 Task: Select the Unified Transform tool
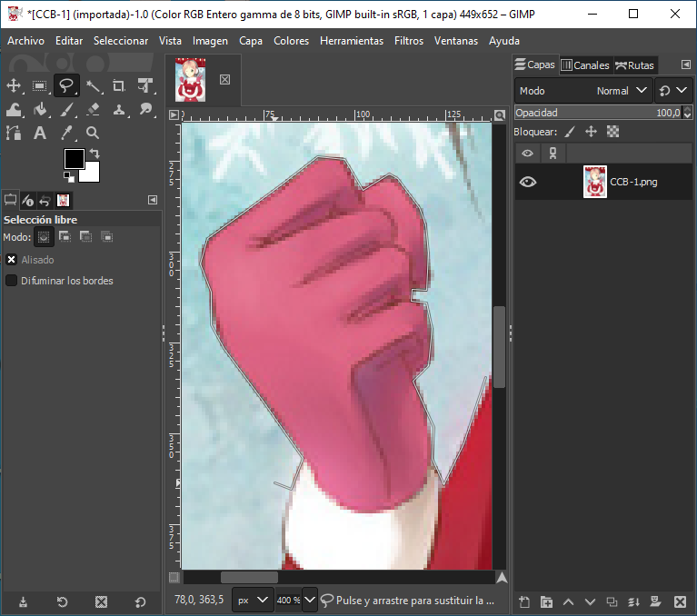(145, 85)
